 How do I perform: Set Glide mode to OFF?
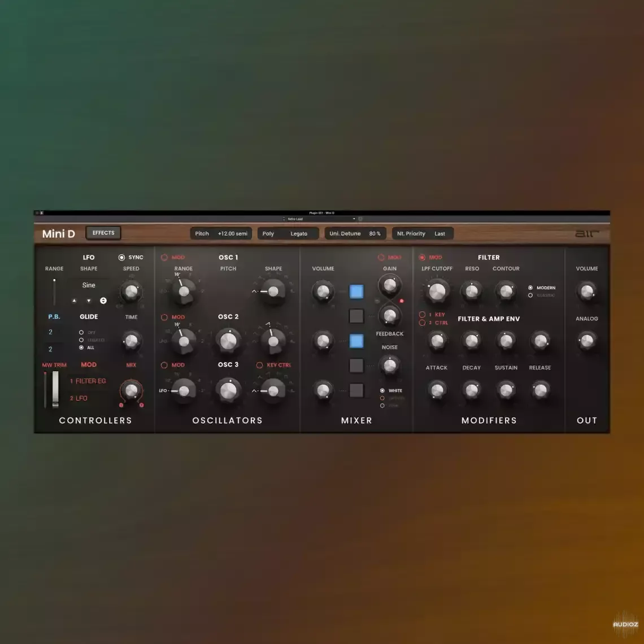pyautogui.click(x=81, y=332)
